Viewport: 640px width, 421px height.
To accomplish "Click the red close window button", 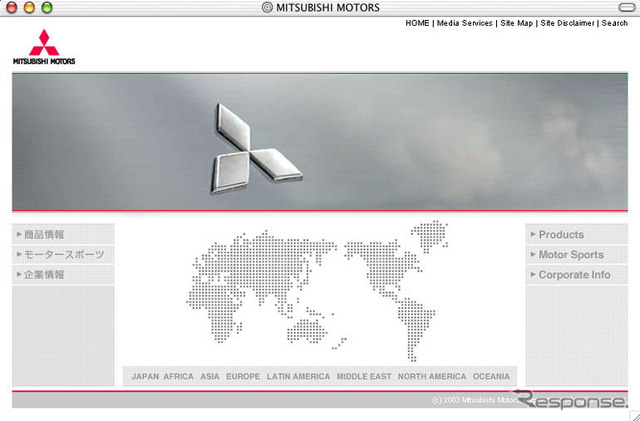I will pyautogui.click(x=12, y=7).
